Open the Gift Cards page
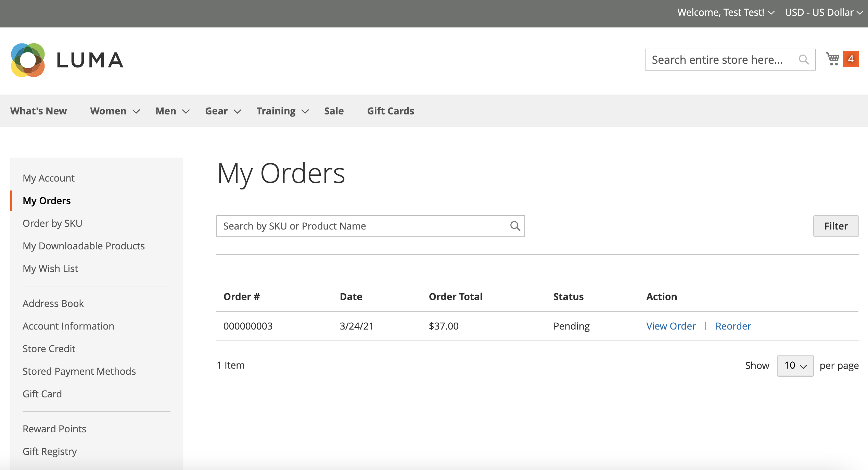868x470 pixels. tap(391, 111)
